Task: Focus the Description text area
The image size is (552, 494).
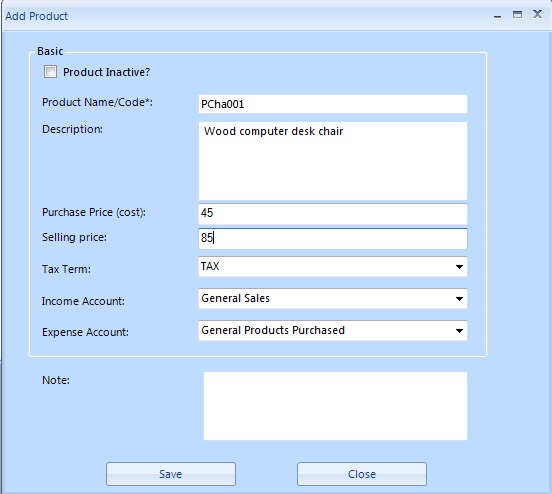Action: pyautogui.click(x=333, y=161)
